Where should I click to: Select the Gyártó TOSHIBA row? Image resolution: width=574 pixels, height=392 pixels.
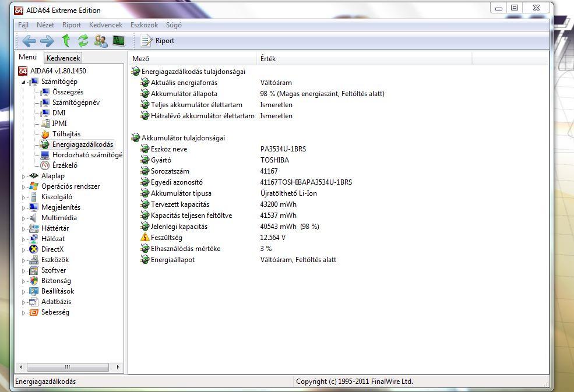click(214, 160)
